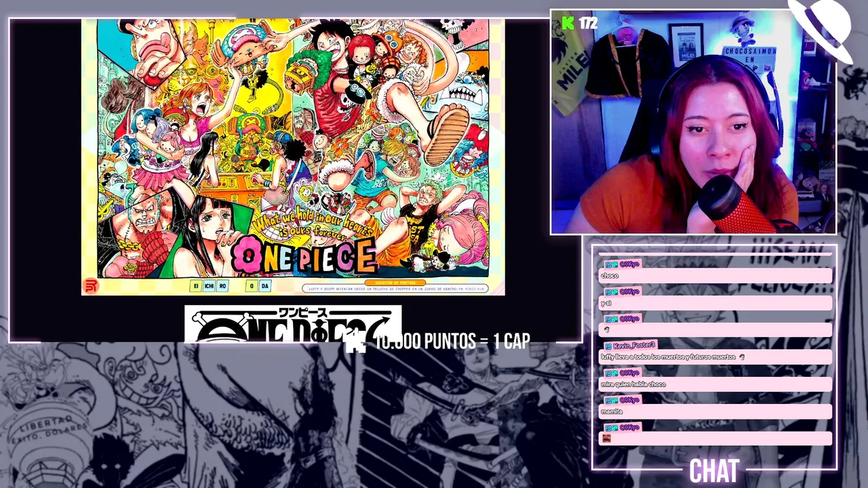Click the CHAT heading label
Screen dimensions: 868x488
click(x=713, y=471)
